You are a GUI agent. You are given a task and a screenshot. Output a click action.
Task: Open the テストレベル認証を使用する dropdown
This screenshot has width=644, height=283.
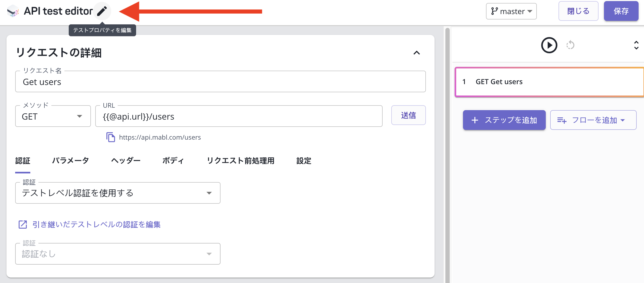118,193
